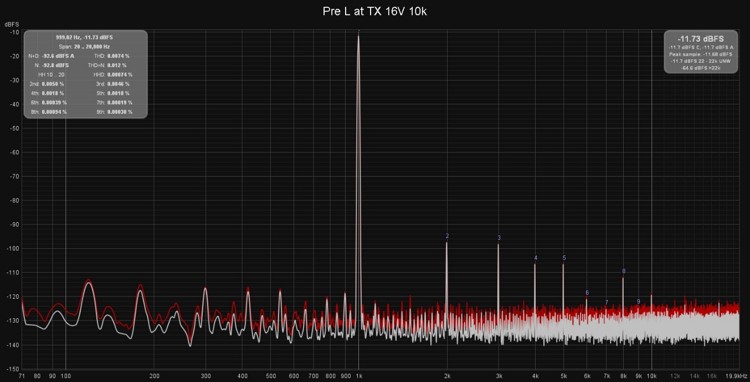Click the 4th harmonic percentage row
Image resolution: width=750 pixels, height=382 pixels.
pyautogui.click(x=47, y=93)
